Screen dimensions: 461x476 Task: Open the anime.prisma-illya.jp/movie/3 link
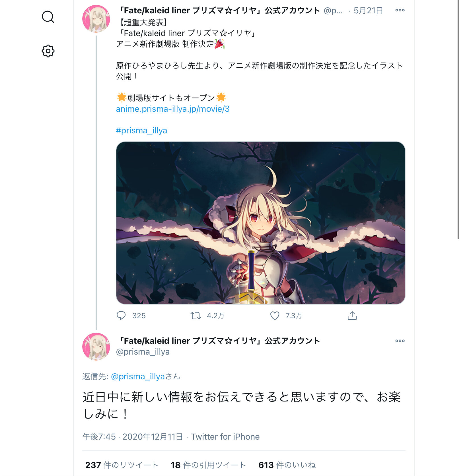[x=173, y=109]
